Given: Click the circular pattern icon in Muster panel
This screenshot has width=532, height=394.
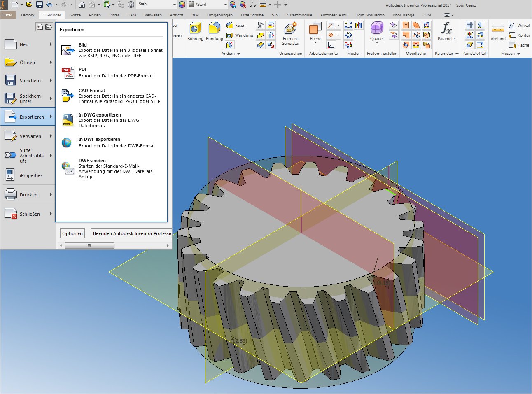Looking at the screenshot, I should (x=348, y=35).
